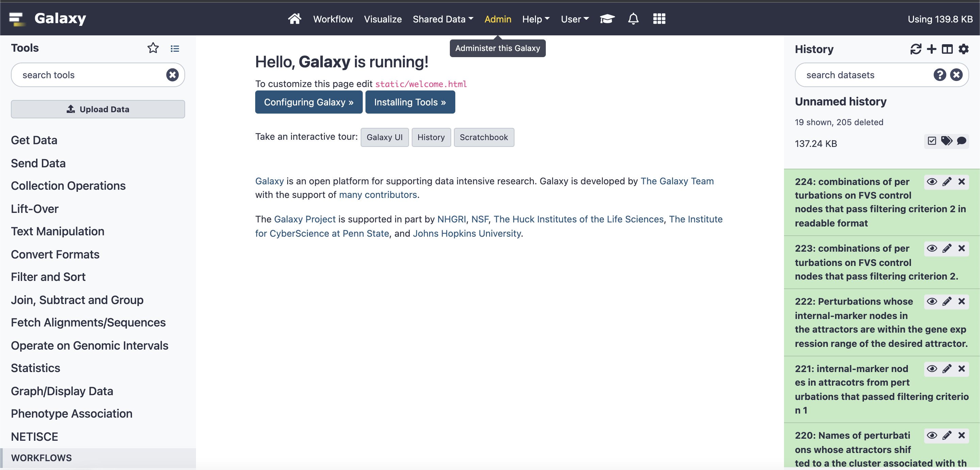
Task: Edit history annotation with the comment icon
Action: point(961,141)
